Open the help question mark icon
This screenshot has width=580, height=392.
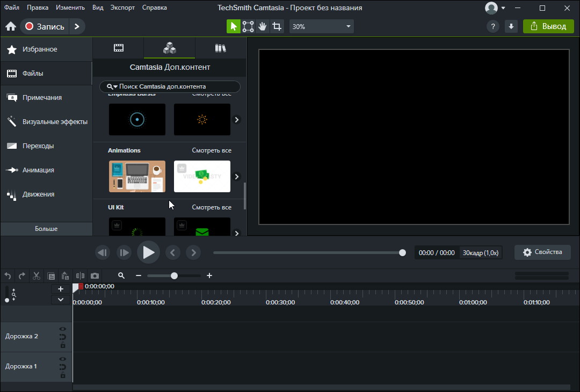pos(492,27)
